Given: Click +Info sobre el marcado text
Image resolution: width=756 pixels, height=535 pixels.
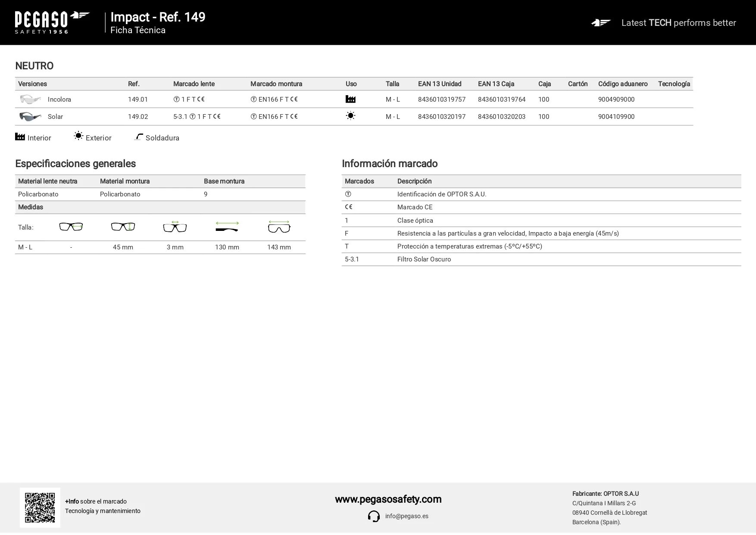Looking at the screenshot, I should (96, 501).
